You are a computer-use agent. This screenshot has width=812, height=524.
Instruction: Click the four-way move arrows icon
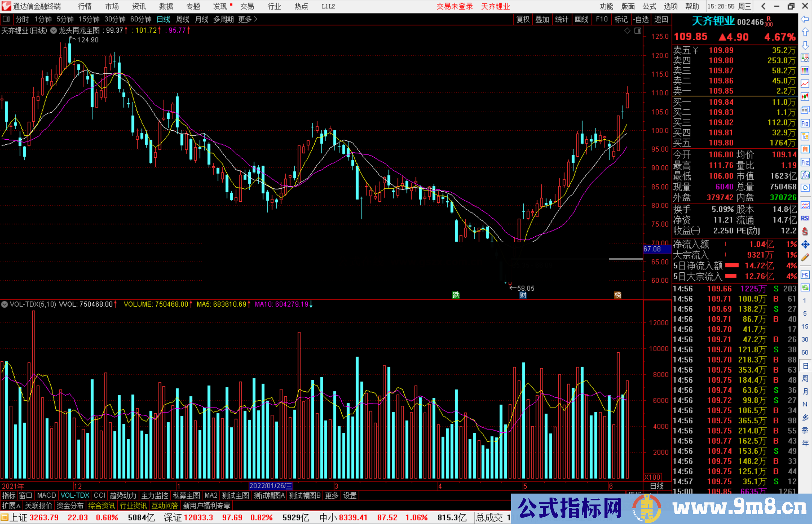coord(805,245)
